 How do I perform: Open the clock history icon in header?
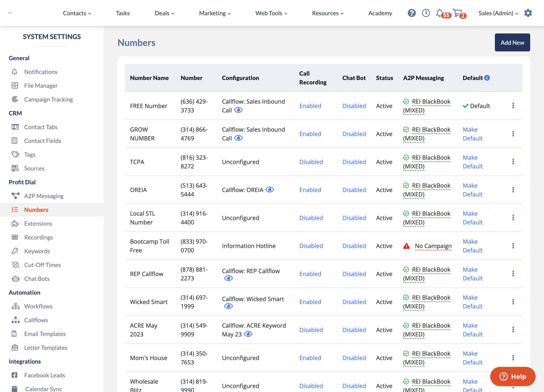(426, 13)
